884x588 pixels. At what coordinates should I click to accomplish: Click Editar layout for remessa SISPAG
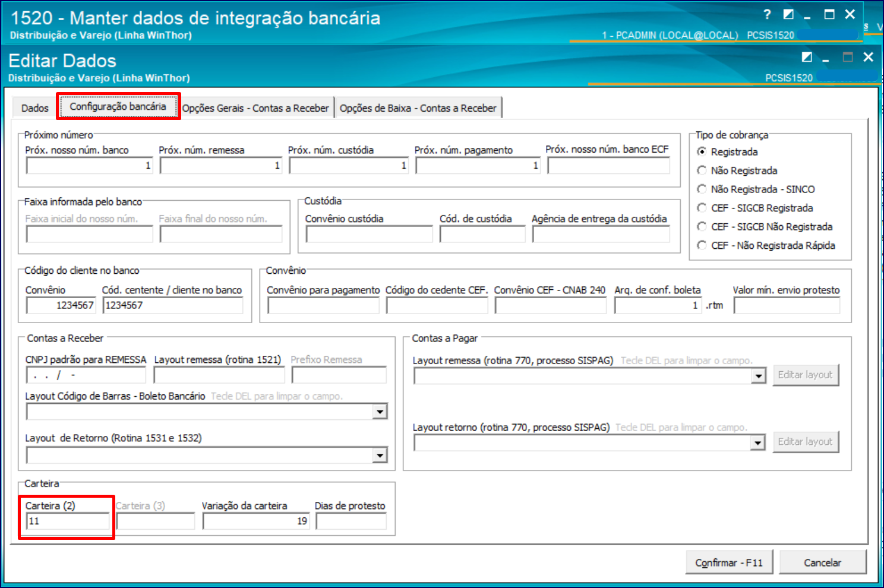(x=806, y=375)
